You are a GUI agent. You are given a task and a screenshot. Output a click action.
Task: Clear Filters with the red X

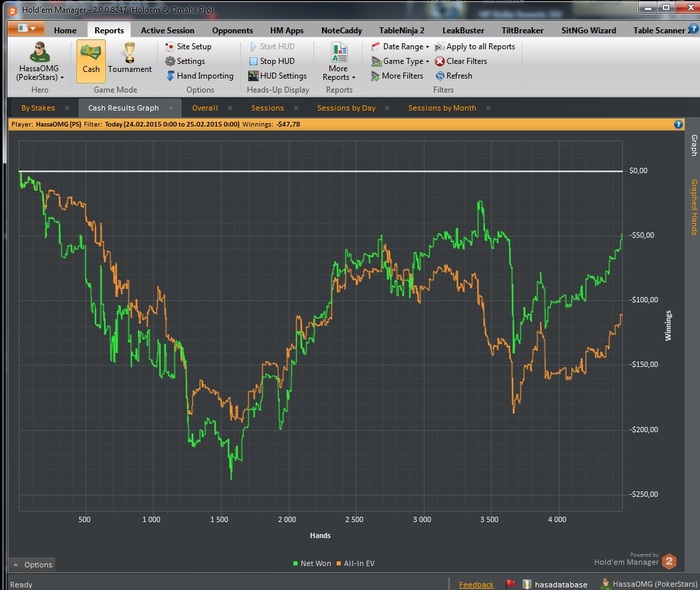point(461,61)
